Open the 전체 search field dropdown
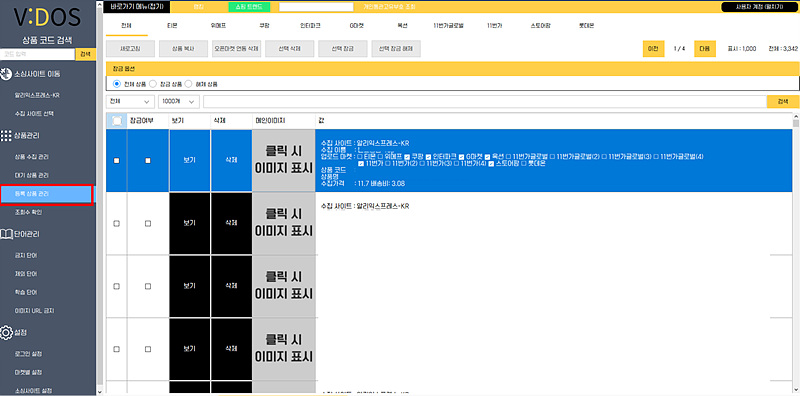Screen dimensions: 800x396 (131, 102)
